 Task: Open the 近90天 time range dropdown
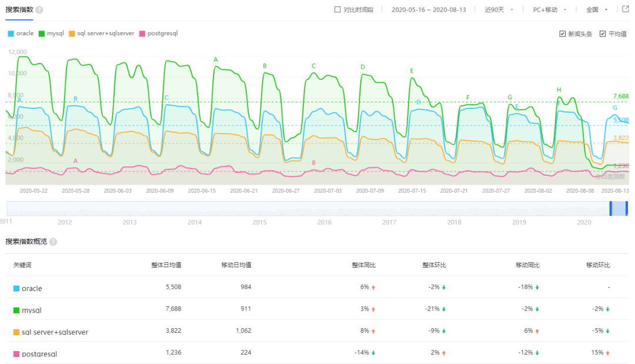point(499,10)
